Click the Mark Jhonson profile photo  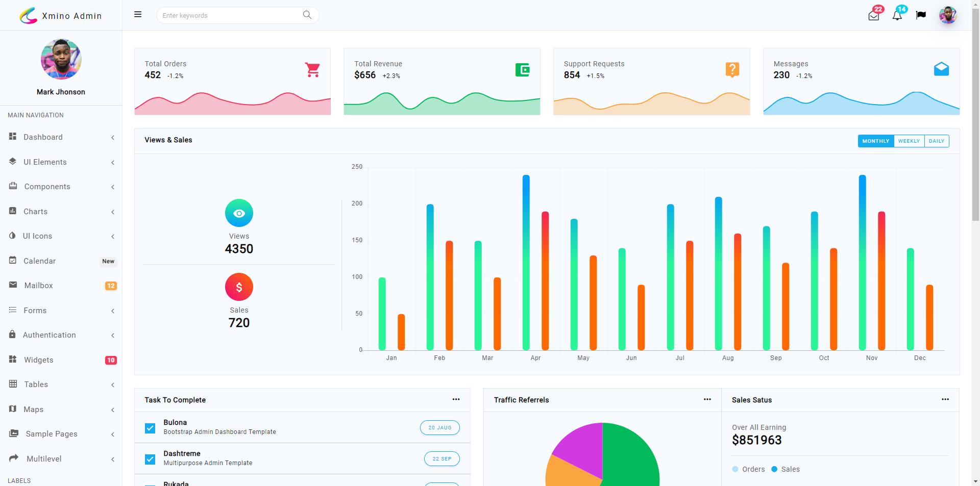(61, 59)
